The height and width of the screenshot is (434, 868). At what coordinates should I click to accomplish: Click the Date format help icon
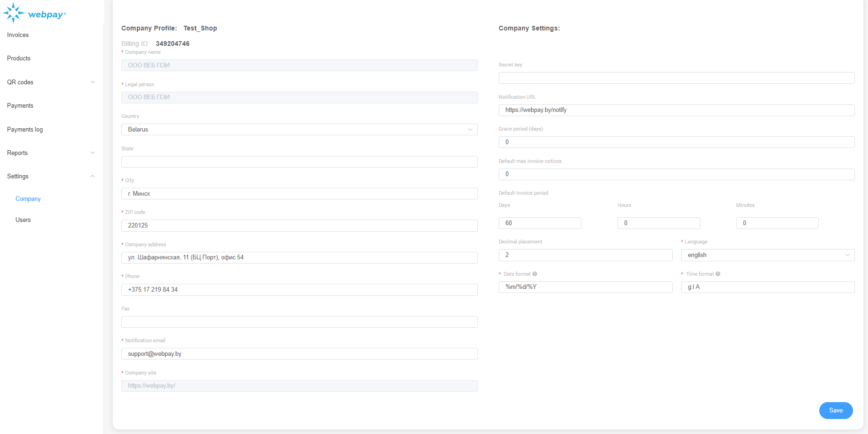click(535, 274)
